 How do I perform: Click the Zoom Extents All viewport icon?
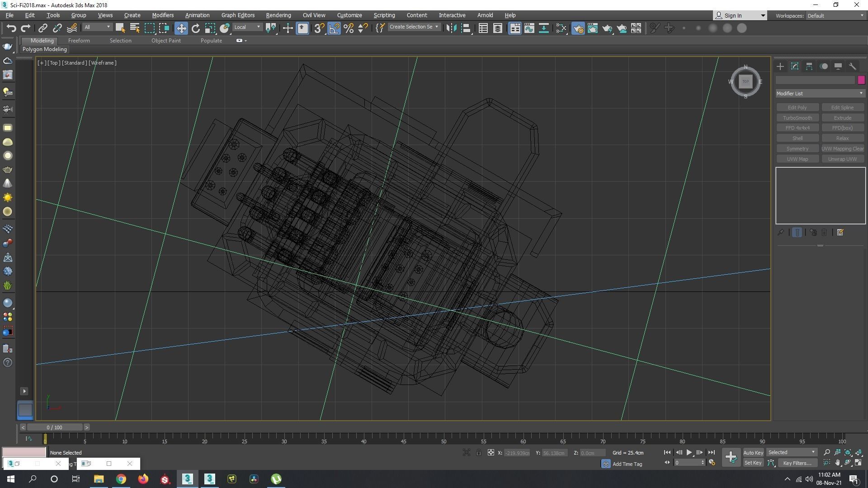click(859, 452)
